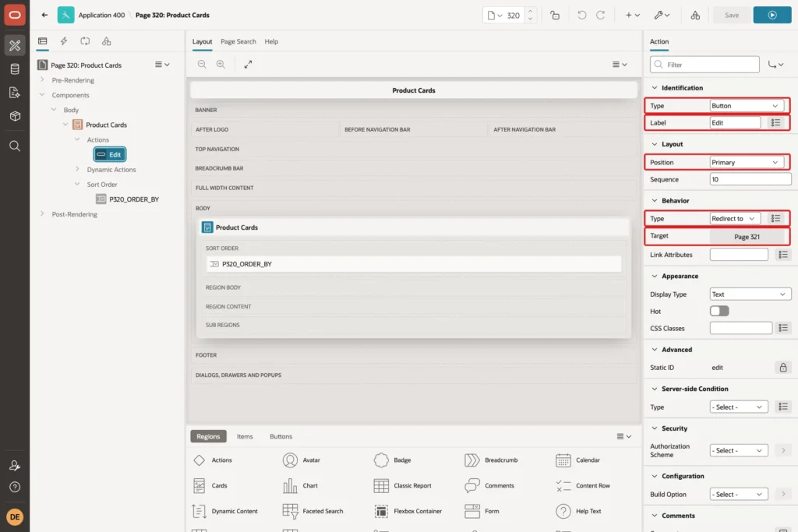Open the Layout pane menu

pos(620,64)
